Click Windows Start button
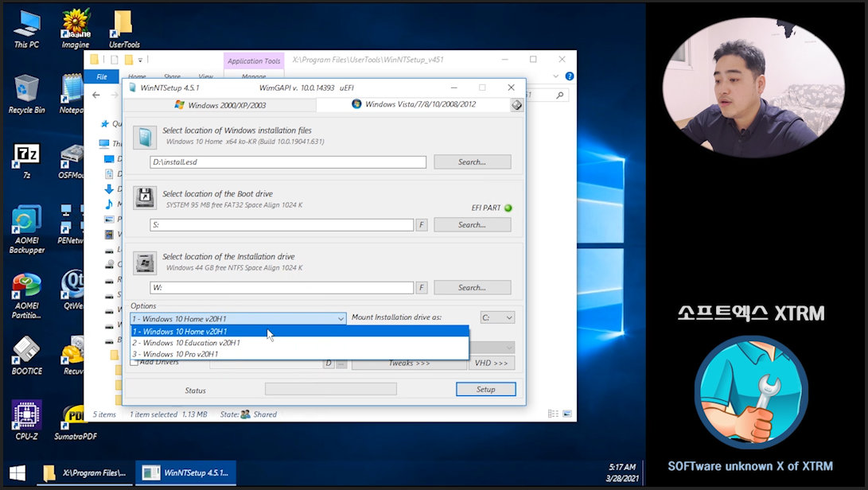The image size is (868, 490). (x=18, y=473)
